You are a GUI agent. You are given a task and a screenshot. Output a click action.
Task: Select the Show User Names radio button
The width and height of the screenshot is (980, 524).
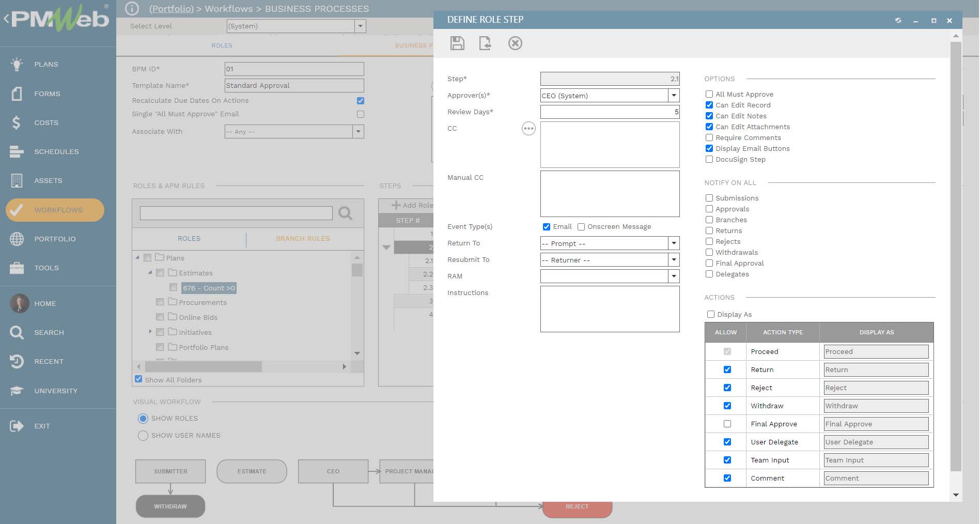(x=143, y=436)
